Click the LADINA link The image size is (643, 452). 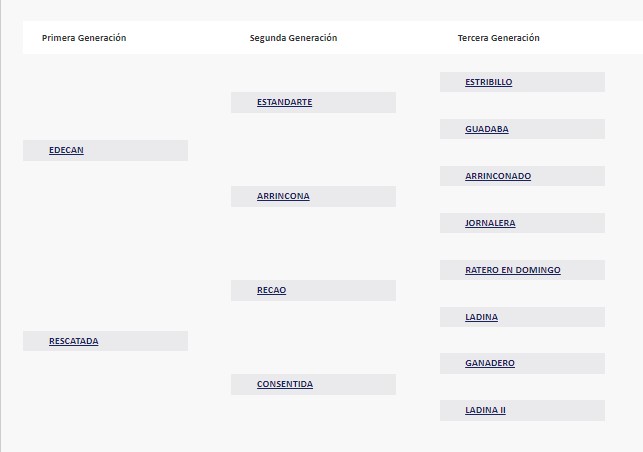tap(481, 317)
